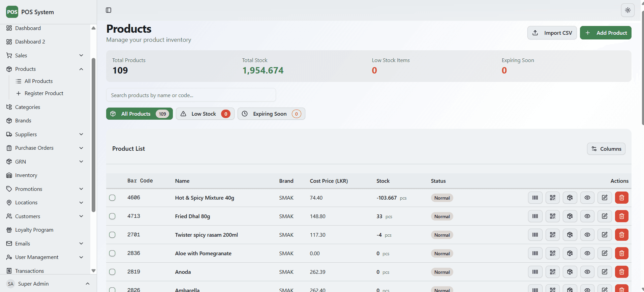View details of Anoda
Image resolution: width=644 pixels, height=292 pixels.
point(587,272)
